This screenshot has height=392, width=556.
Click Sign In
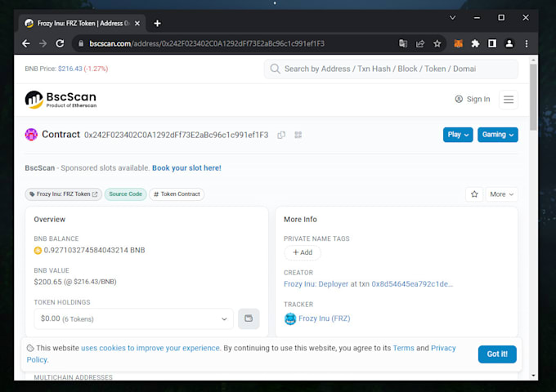(473, 99)
